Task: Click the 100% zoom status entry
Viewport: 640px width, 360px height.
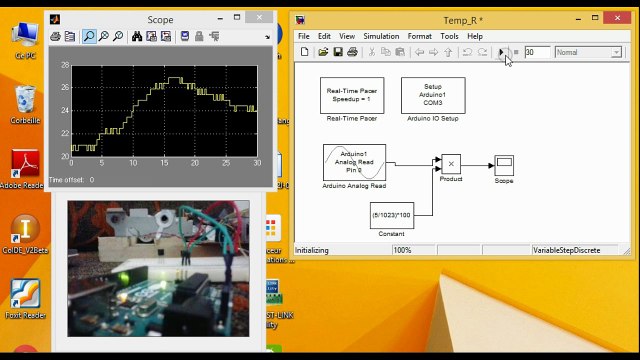Action: click(x=402, y=250)
